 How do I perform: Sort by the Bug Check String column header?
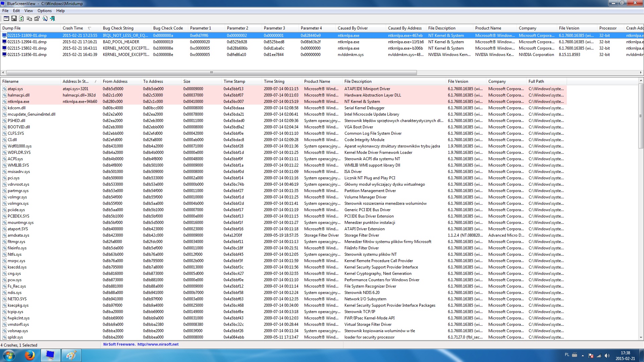126,28
